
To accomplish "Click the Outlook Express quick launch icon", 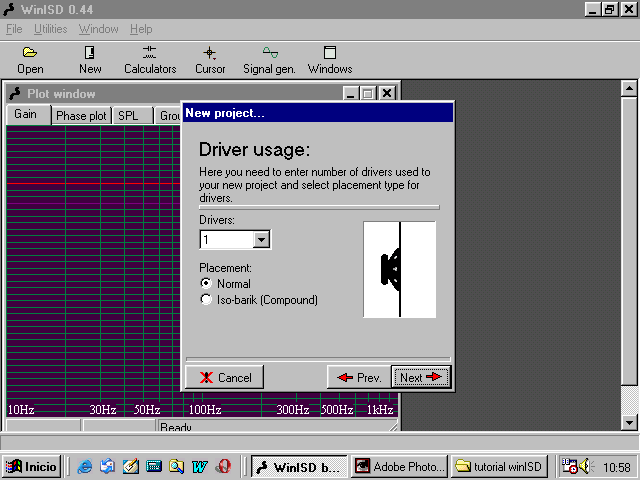I will 108,466.
